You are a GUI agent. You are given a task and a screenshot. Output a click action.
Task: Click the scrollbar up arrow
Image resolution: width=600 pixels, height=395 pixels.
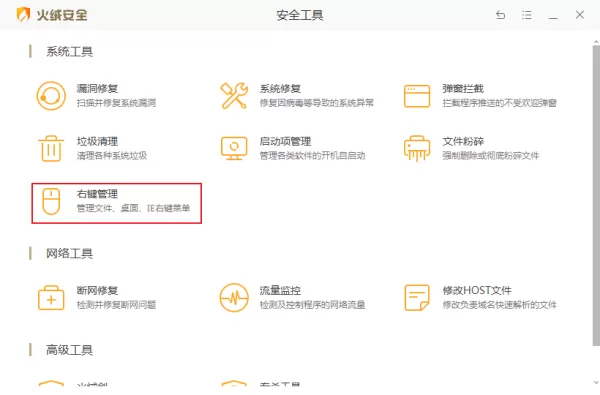pyautogui.click(x=596, y=41)
